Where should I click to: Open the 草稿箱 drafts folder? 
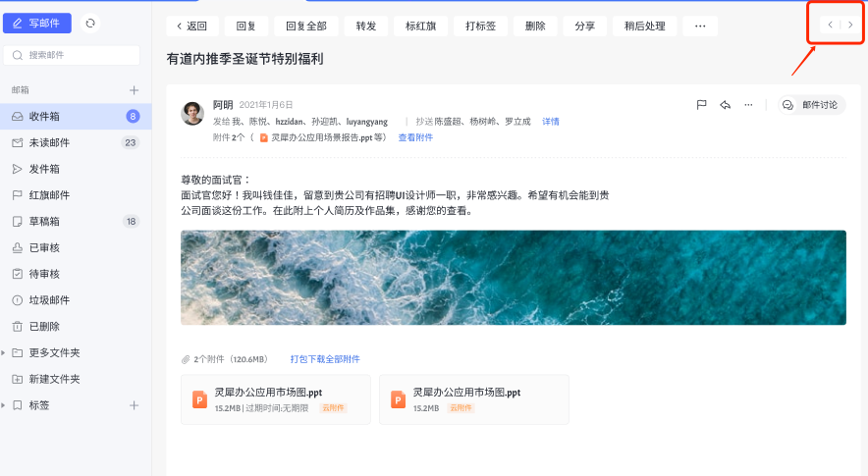[x=76, y=222]
